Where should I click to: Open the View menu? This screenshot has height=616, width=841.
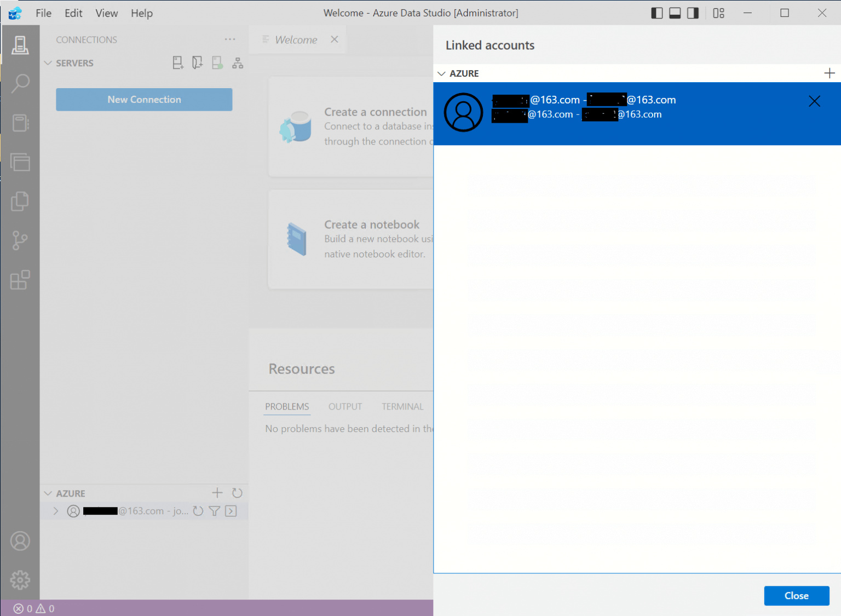pos(107,13)
